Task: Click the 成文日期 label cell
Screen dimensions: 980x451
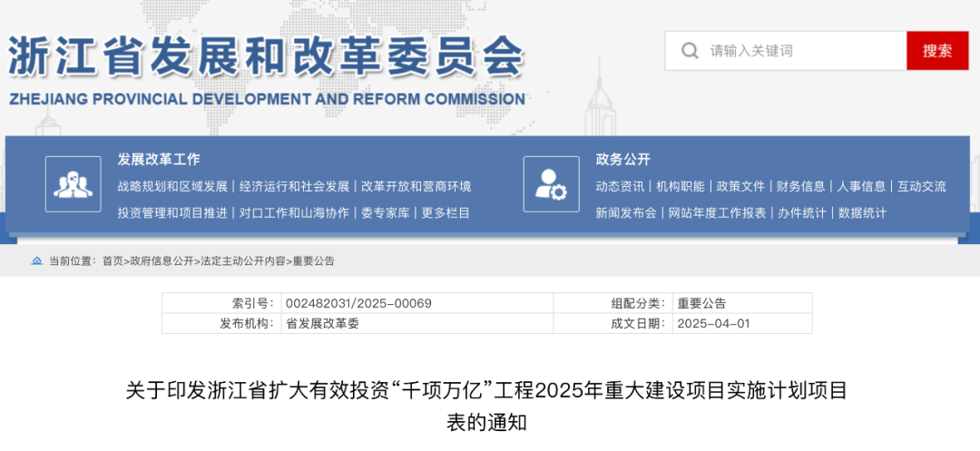Action: tap(613, 324)
